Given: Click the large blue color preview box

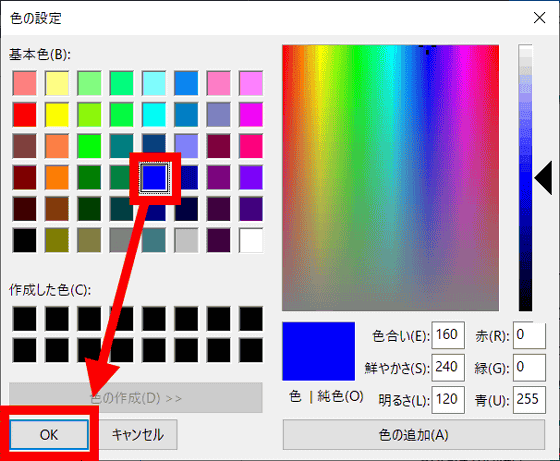Looking at the screenshot, I should (319, 351).
